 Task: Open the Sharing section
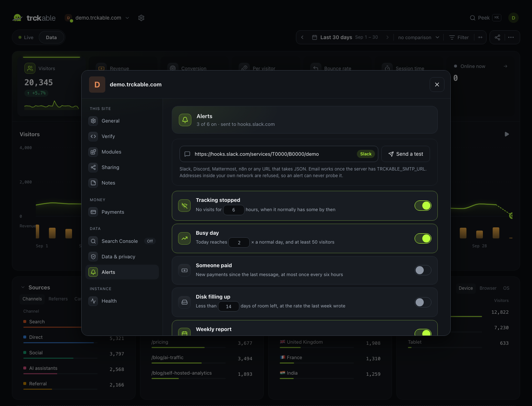click(x=122, y=167)
